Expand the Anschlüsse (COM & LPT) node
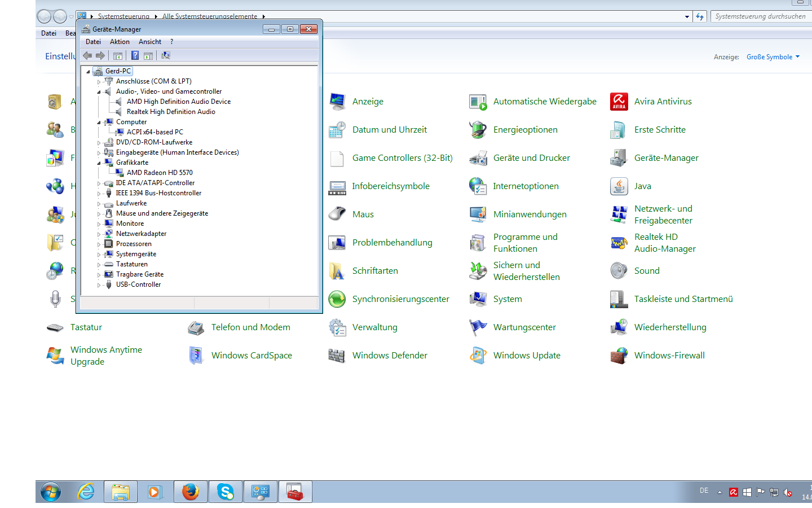Image resolution: width=812 pixels, height=508 pixels. coord(99,82)
